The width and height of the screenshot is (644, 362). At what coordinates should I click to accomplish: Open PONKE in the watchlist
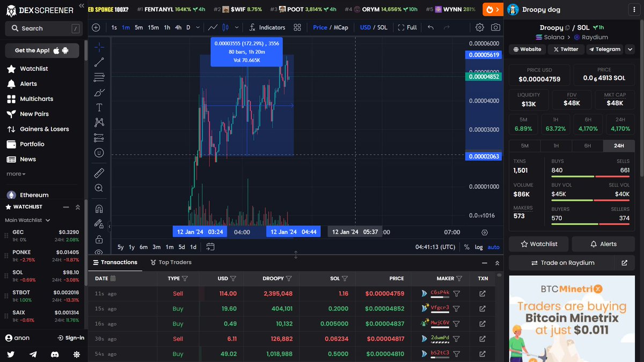[42, 255]
